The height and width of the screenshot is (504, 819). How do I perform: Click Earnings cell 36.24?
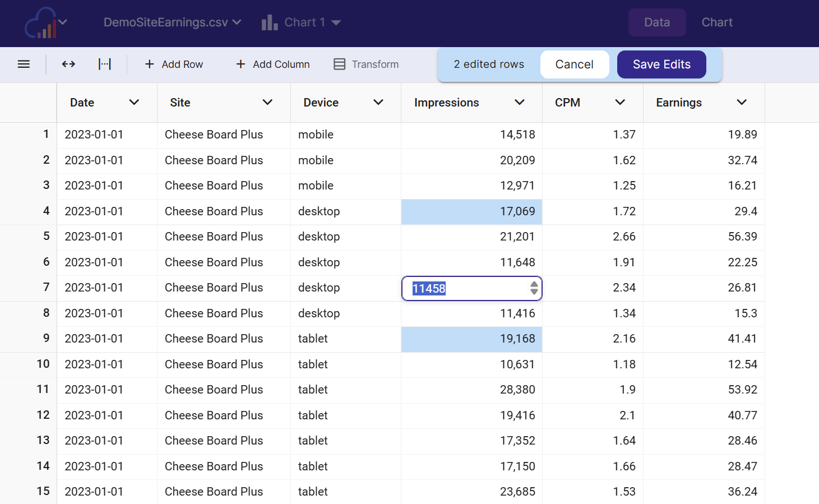(704, 492)
